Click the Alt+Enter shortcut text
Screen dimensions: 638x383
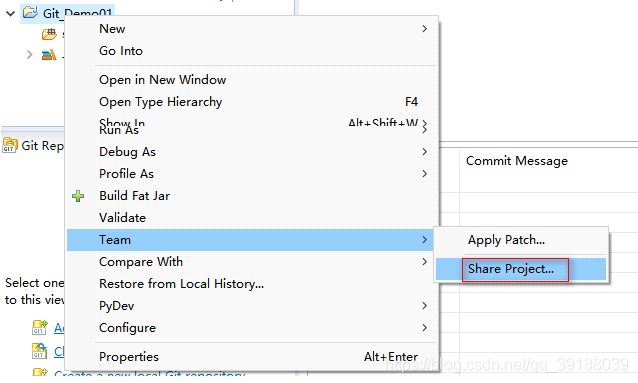(x=391, y=357)
